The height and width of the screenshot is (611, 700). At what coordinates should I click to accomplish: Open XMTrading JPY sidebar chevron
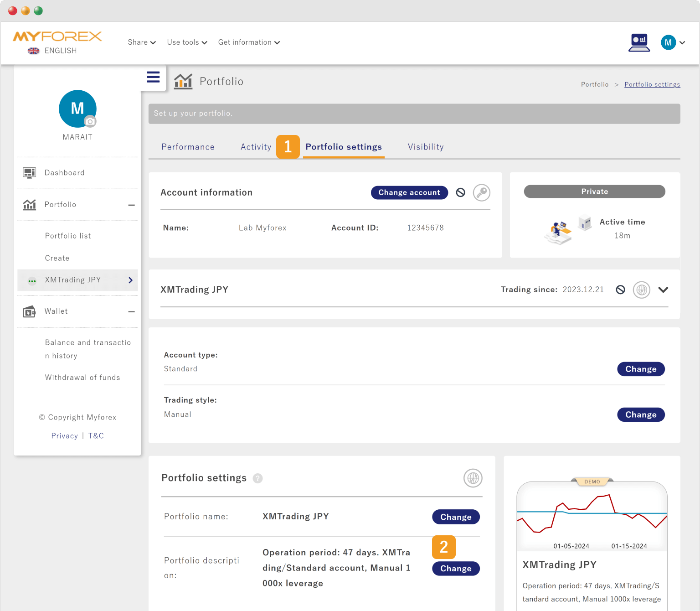[x=130, y=280]
